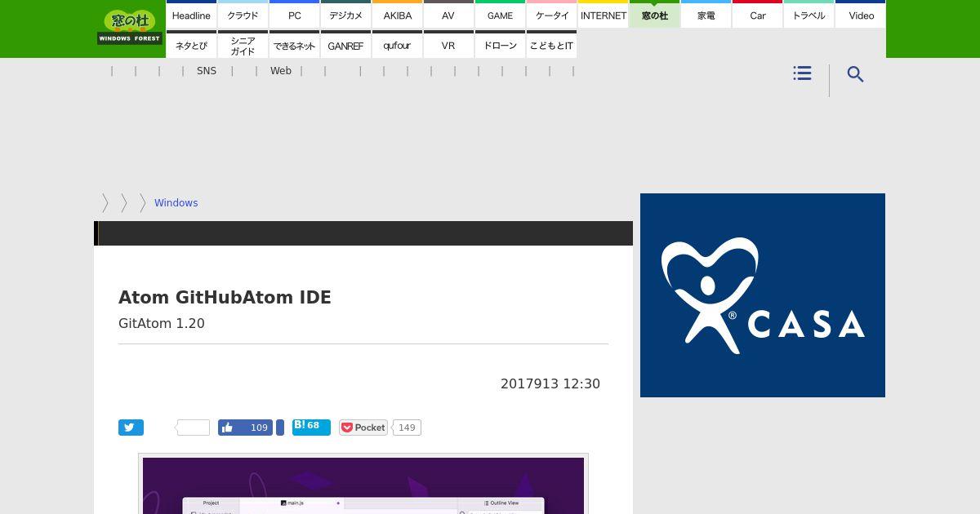The height and width of the screenshot is (514, 980).
Task: Open the Car tab
Action: 757,15
